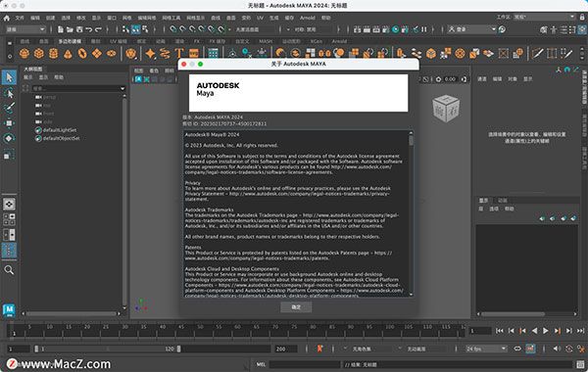Screen dimensions: 588x372
Task: Select defaultObjectSet in the outliner
Action: tap(61, 138)
